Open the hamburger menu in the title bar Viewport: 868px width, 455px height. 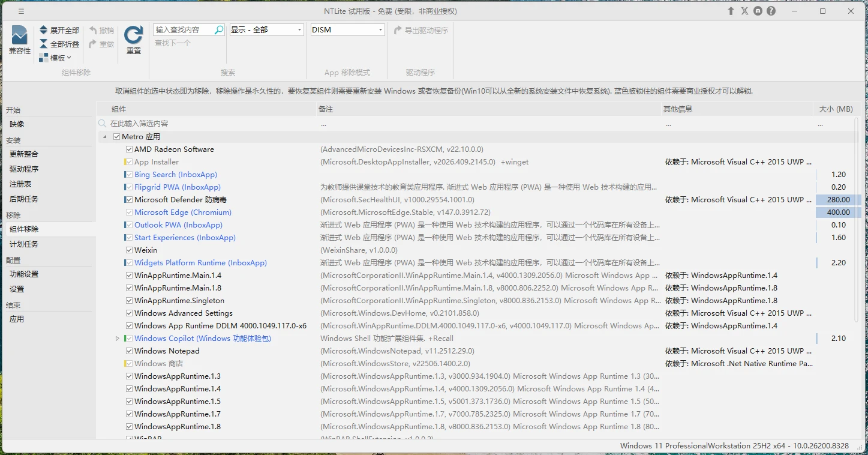(22, 11)
